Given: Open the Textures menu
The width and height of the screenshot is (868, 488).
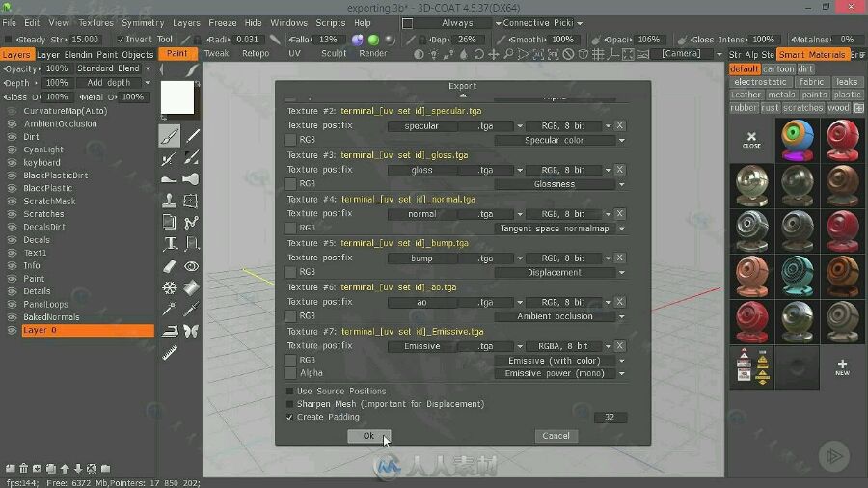Looking at the screenshot, I should (x=95, y=23).
